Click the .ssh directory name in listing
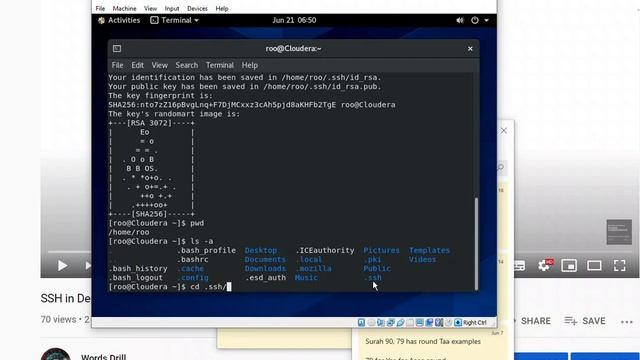This screenshot has height=360, width=640. (373, 278)
